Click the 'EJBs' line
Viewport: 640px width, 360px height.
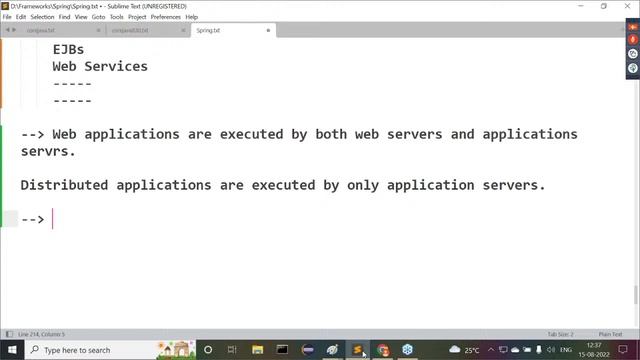click(x=68, y=49)
